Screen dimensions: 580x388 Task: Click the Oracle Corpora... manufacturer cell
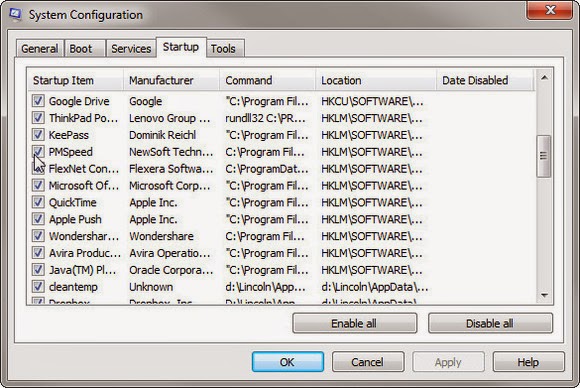(171, 270)
